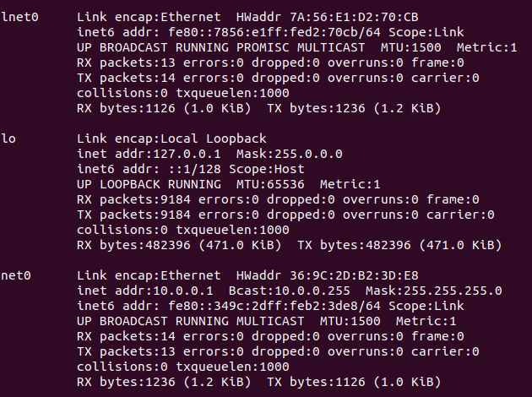
Task: Click the lo interface name
Action: click(x=8, y=139)
